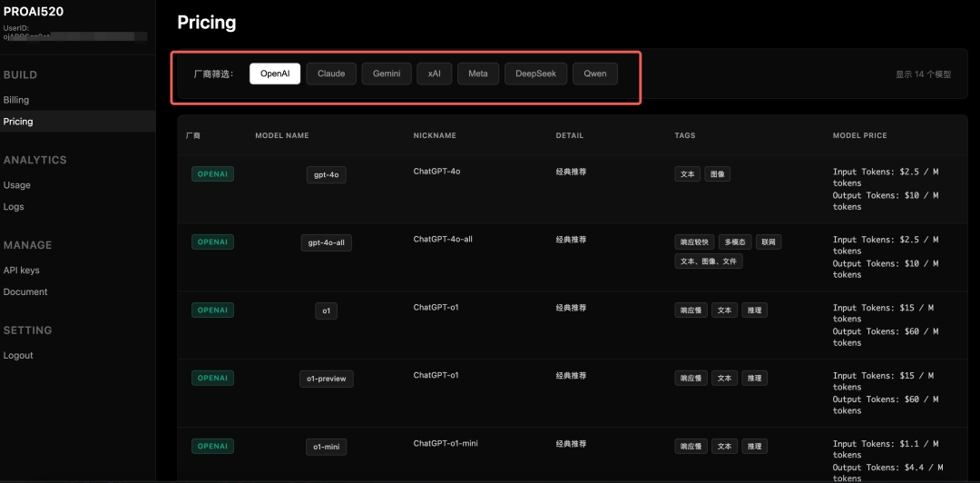980x483 pixels.
Task: Click the PROAI520 title
Action: pos(34,11)
